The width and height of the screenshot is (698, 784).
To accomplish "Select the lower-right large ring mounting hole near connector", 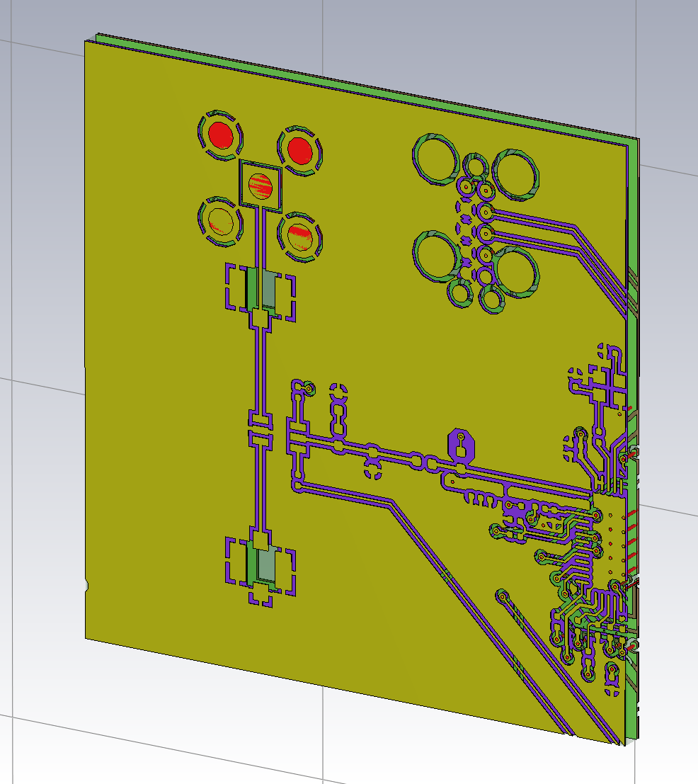I will [x=515, y=271].
